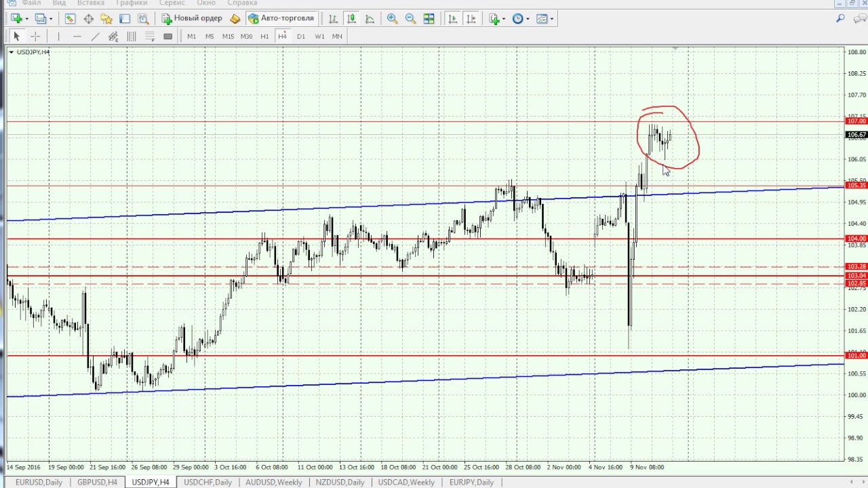The width and height of the screenshot is (868, 488).
Task: Select the gray rectangle shape tool
Action: 168,37
